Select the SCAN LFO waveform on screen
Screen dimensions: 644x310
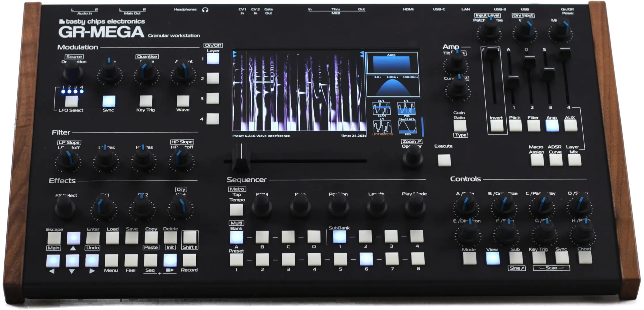tap(381, 109)
